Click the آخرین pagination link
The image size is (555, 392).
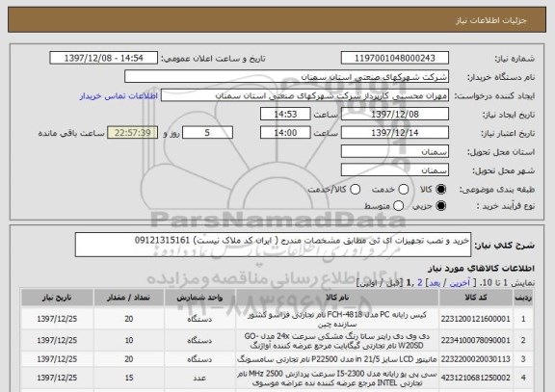(460, 282)
